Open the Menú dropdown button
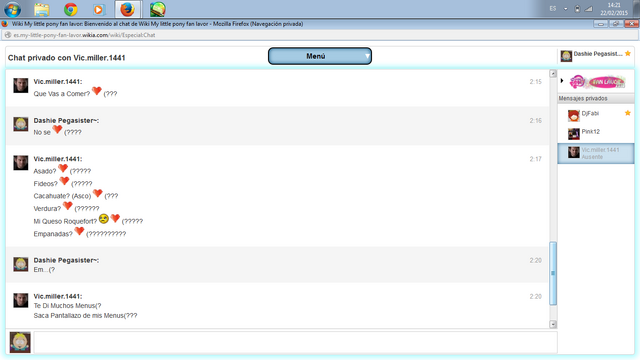The height and width of the screenshot is (360, 640). [320, 56]
